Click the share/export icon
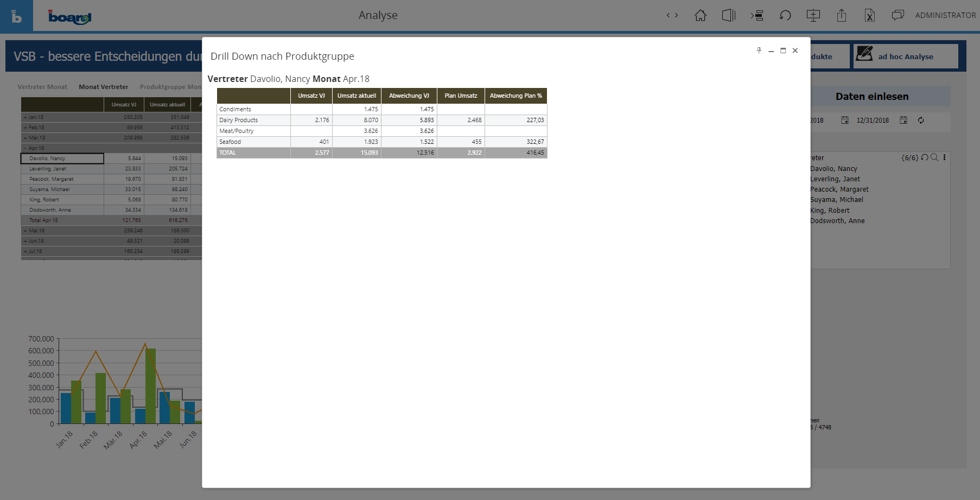The height and width of the screenshot is (500, 980). [842, 15]
